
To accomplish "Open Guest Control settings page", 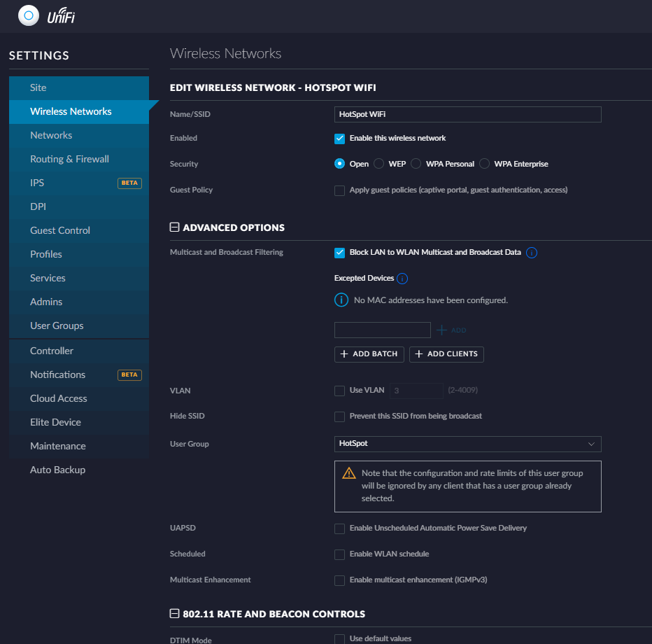I will 60,230.
